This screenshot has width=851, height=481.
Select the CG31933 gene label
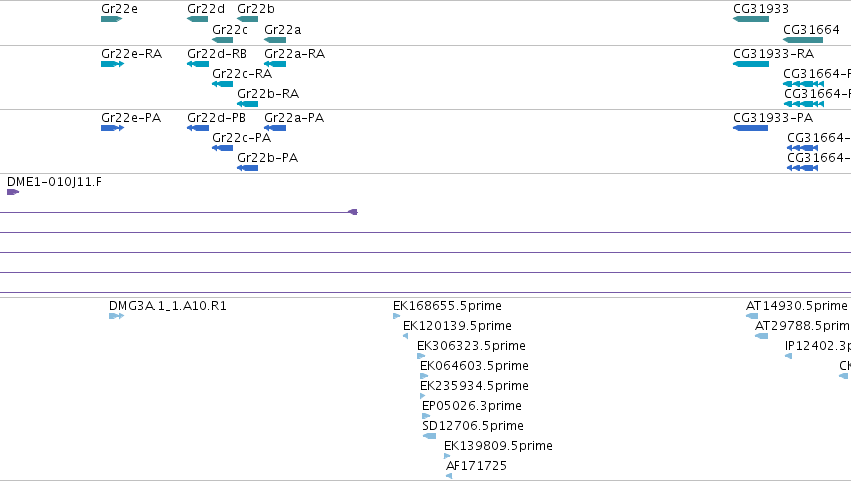(x=761, y=9)
